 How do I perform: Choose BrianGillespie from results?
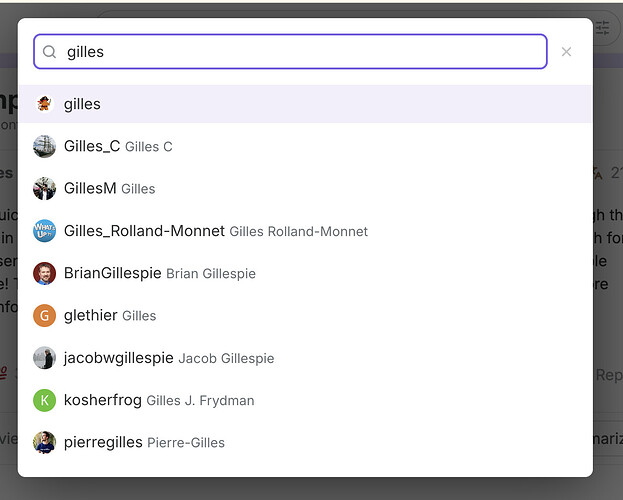305,273
